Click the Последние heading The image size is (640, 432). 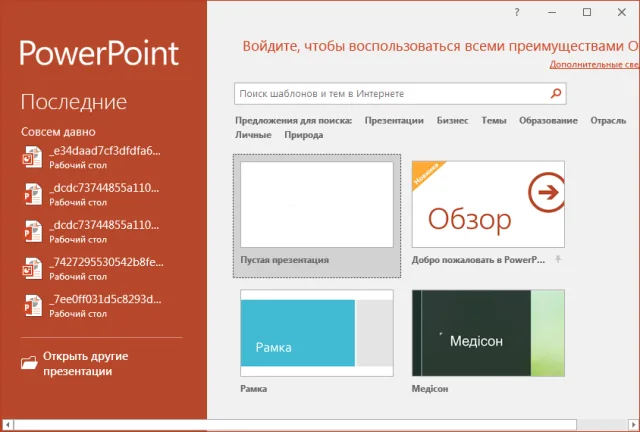(74, 102)
